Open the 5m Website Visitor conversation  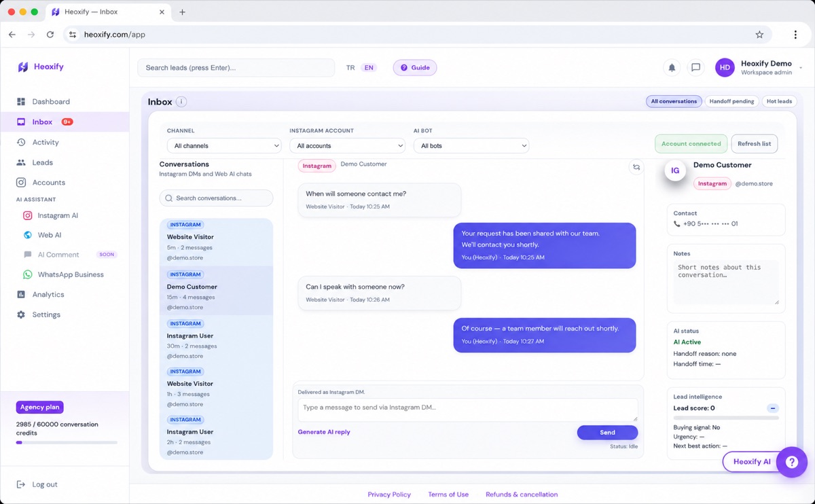[216, 242]
